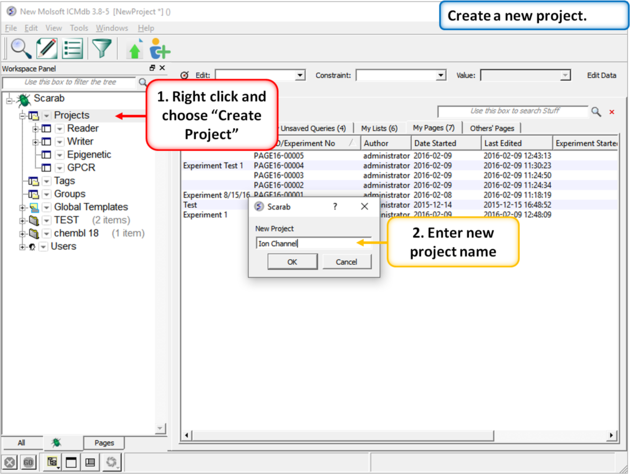This screenshot has height=474, width=630.
Task: Click Cancel in the New Project dialog
Action: tap(346, 262)
